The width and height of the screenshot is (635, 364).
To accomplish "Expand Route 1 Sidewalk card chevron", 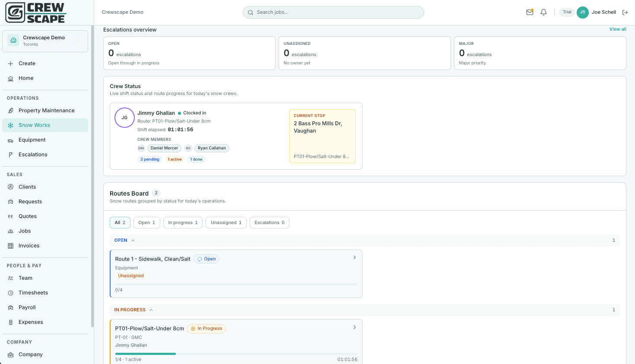I will [x=355, y=257].
